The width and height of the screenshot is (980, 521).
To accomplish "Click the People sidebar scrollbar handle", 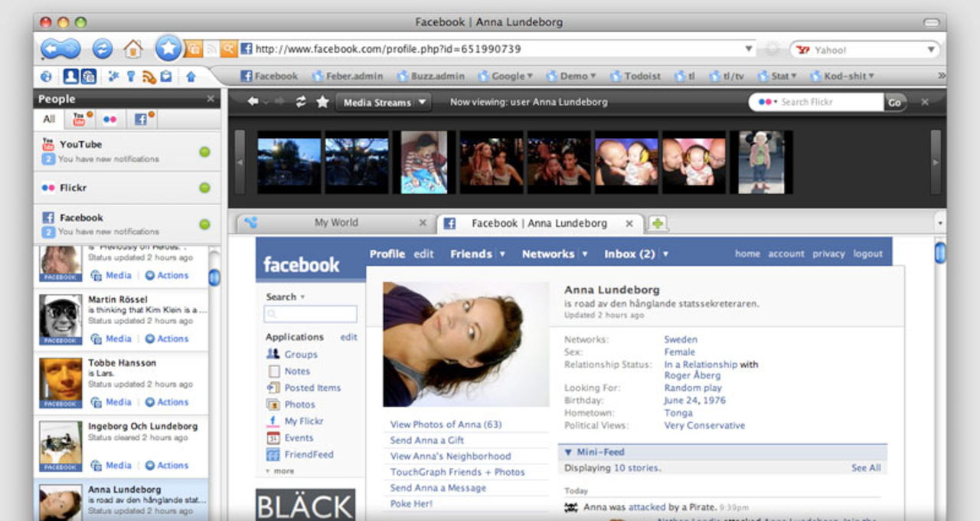I will tap(214, 277).
